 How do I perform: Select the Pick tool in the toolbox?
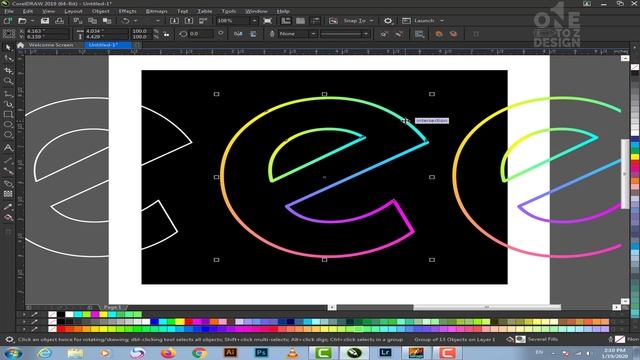8,47
